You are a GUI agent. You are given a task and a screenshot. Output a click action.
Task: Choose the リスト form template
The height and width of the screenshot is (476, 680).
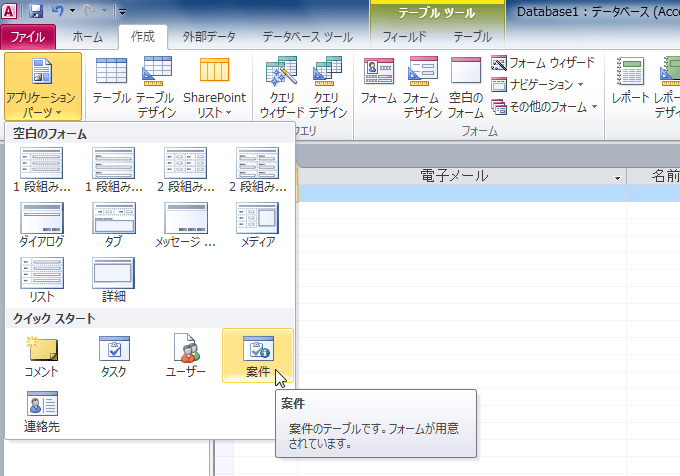click(x=42, y=280)
